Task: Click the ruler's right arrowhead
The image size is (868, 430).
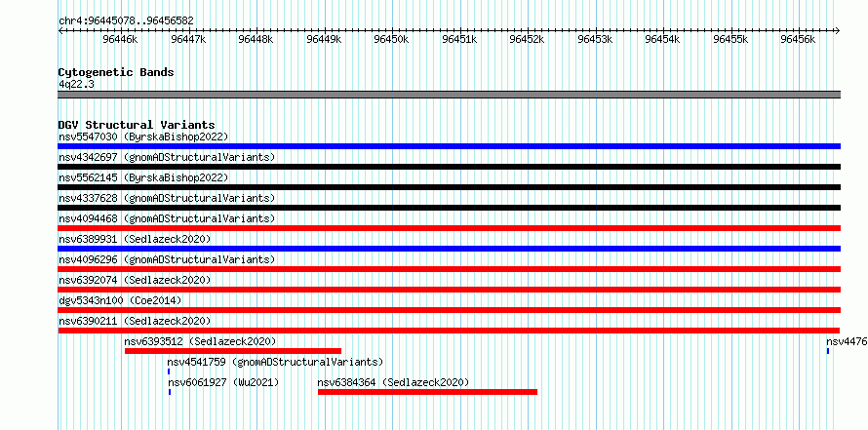Action: (838, 30)
